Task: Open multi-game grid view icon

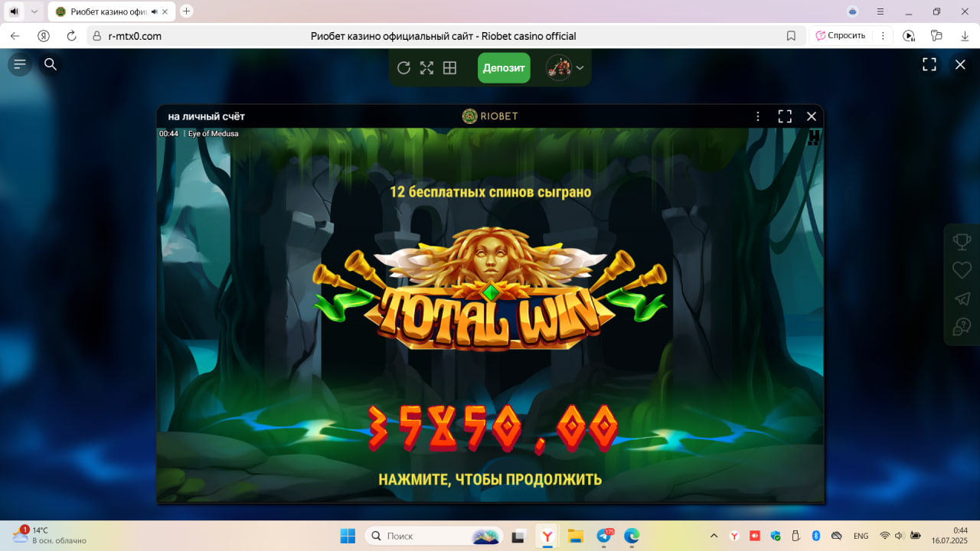Action: (x=449, y=68)
